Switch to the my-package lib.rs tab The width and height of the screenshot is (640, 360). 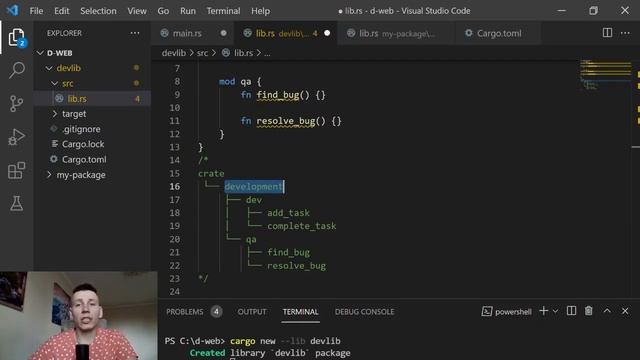click(396, 33)
